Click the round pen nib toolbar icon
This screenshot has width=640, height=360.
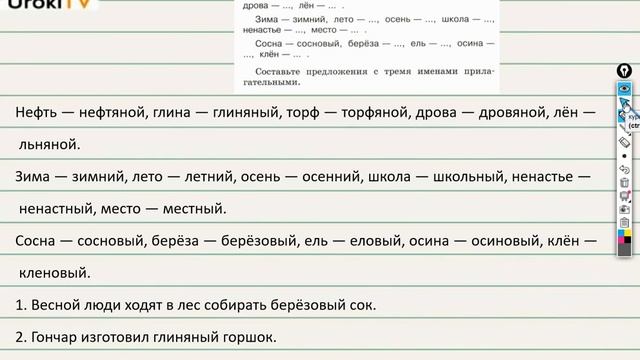coord(624,71)
